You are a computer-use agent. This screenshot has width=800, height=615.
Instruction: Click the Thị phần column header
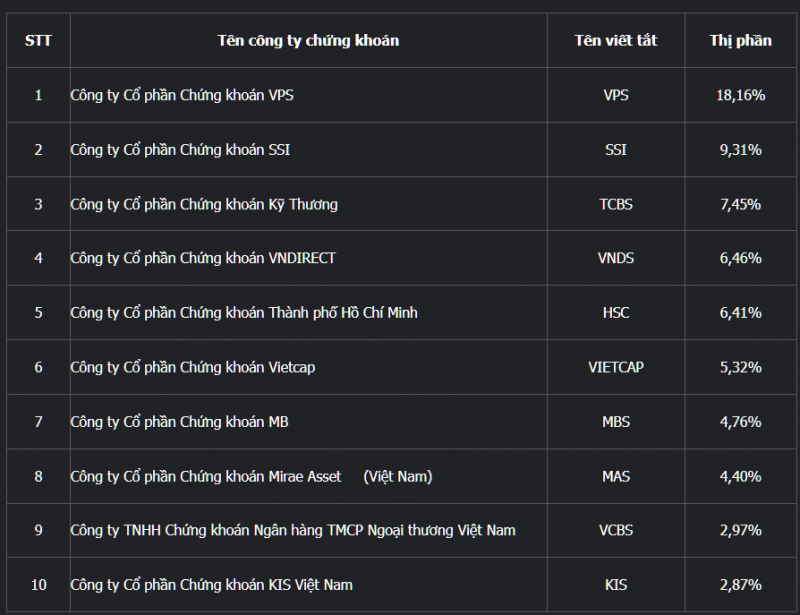coord(740,41)
